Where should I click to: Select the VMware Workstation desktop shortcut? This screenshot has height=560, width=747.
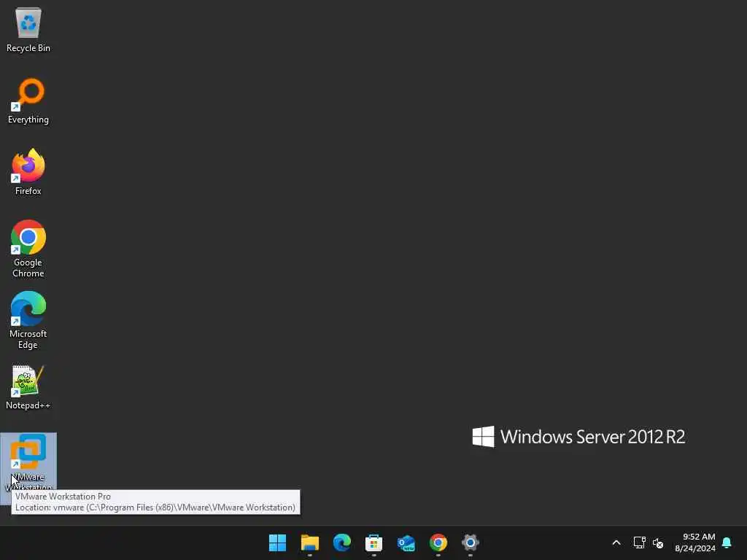click(28, 463)
